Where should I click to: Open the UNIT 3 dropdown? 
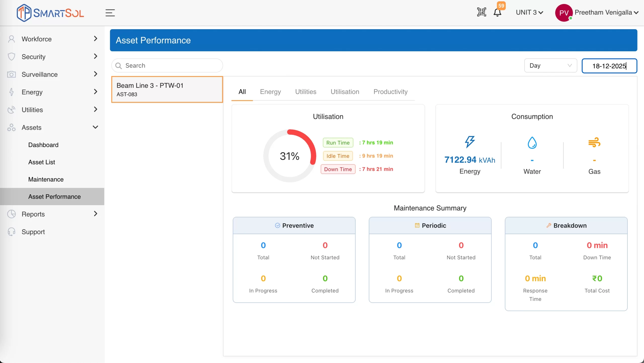[529, 12]
